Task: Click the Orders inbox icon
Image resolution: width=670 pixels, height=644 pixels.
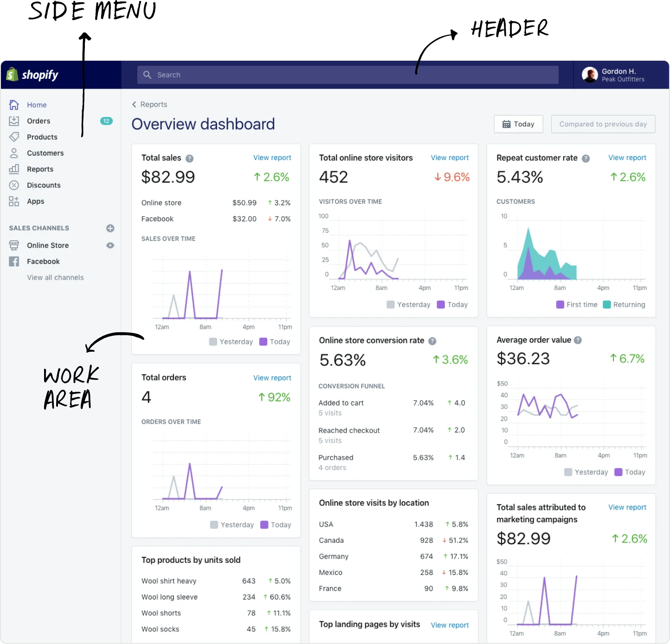Action: point(14,121)
